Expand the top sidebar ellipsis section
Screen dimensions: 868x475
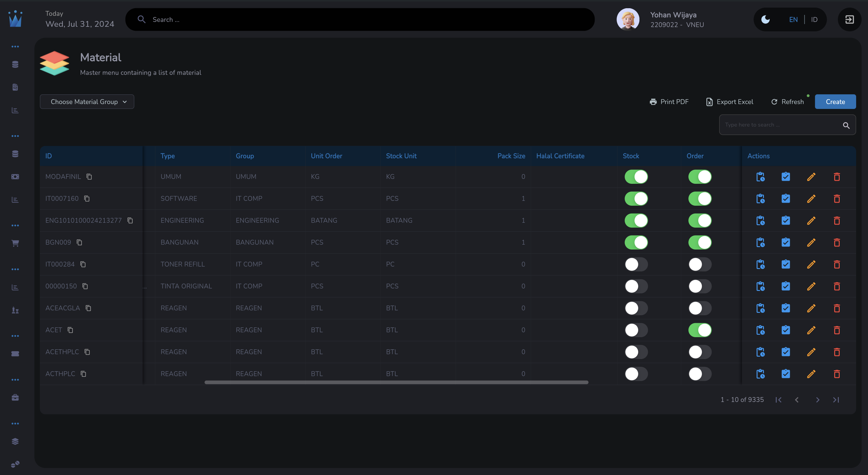pyautogui.click(x=15, y=47)
